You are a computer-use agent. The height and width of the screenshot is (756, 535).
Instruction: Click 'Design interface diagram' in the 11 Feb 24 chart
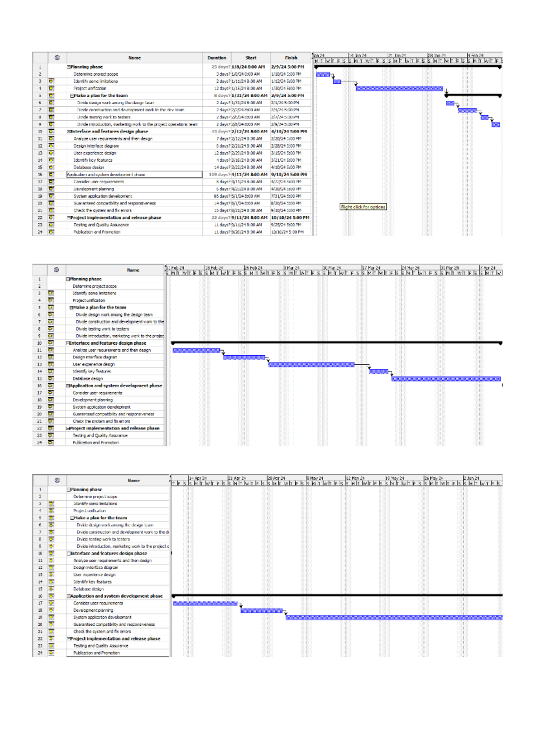pyautogui.click(x=95, y=357)
